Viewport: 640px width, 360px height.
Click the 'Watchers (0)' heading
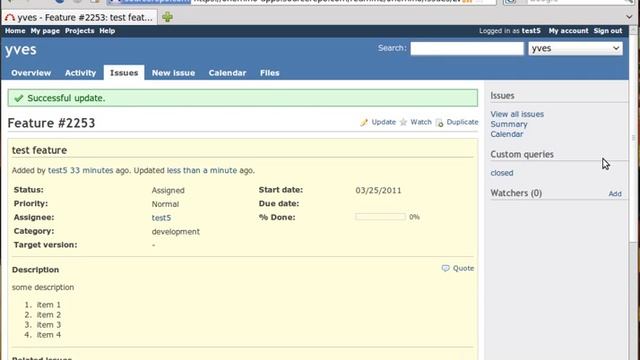pyautogui.click(x=516, y=193)
